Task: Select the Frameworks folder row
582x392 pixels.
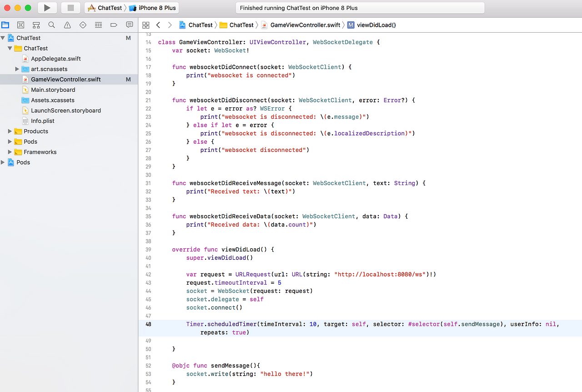Action: (69, 152)
